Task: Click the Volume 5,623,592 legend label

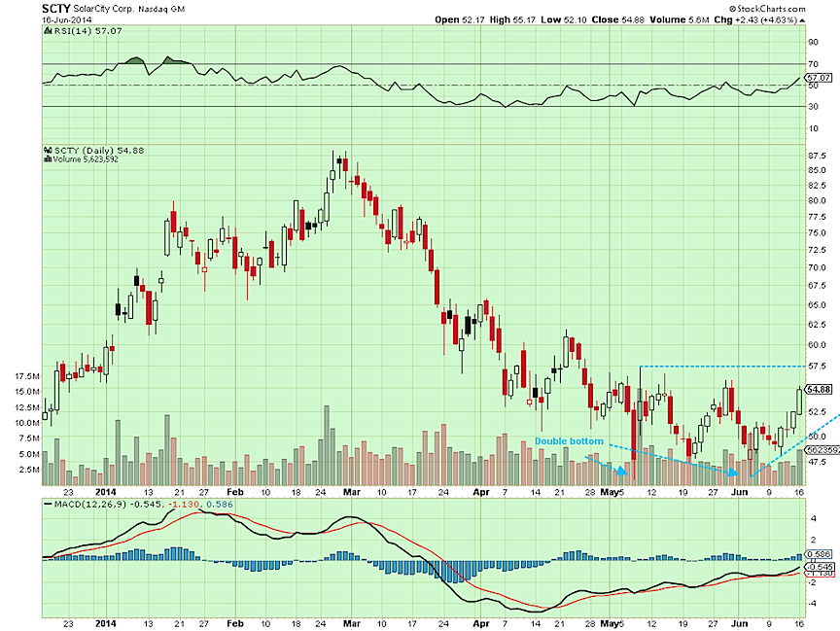Action: [x=86, y=159]
